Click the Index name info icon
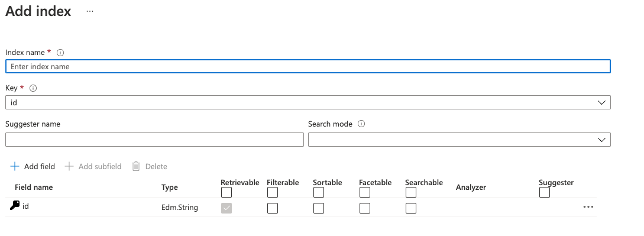Screen dimensions: 644x236 coord(60,53)
